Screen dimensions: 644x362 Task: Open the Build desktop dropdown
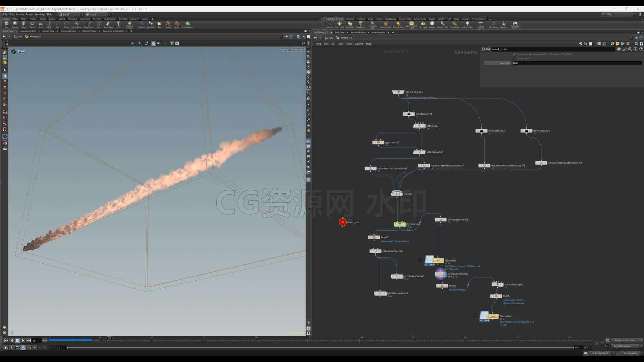click(71, 14)
